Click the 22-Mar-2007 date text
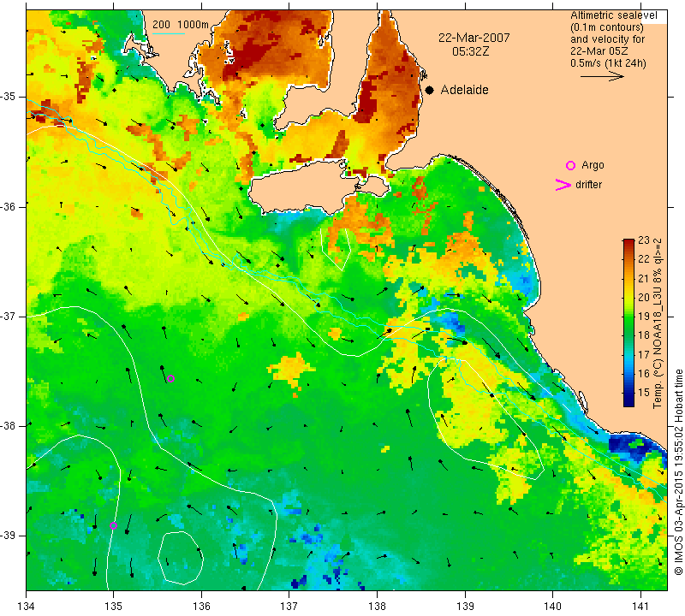 tap(474, 38)
